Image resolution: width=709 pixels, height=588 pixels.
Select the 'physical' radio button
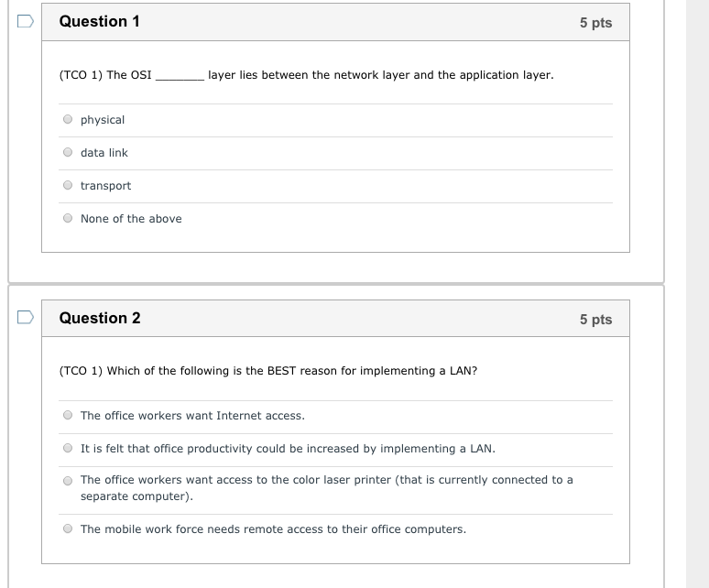point(68,119)
